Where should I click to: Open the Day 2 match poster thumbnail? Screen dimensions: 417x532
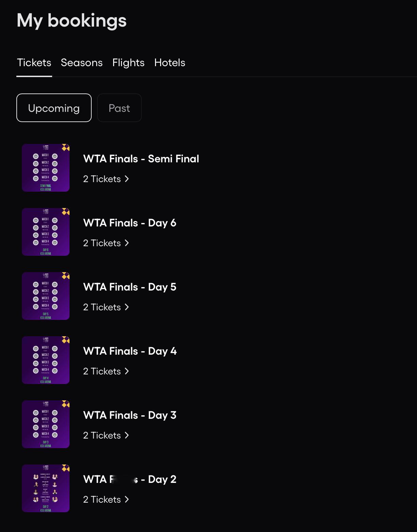click(46, 488)
